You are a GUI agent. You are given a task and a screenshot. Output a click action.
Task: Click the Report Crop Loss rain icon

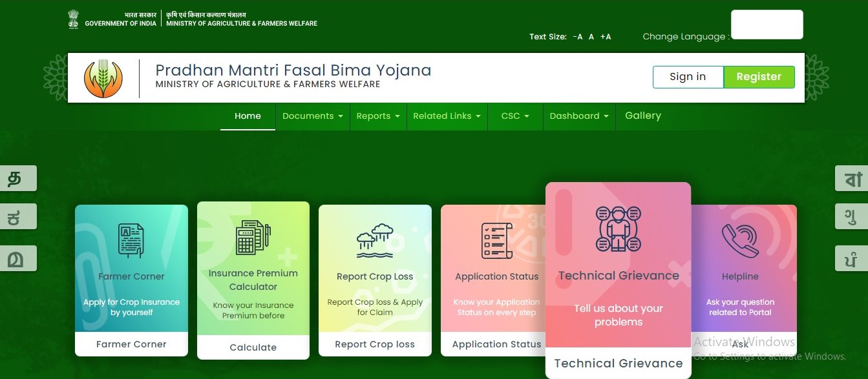375,241
